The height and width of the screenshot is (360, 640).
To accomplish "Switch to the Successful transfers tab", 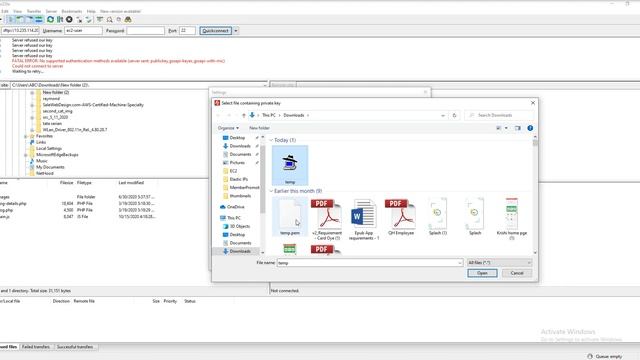I will [75, 347].
